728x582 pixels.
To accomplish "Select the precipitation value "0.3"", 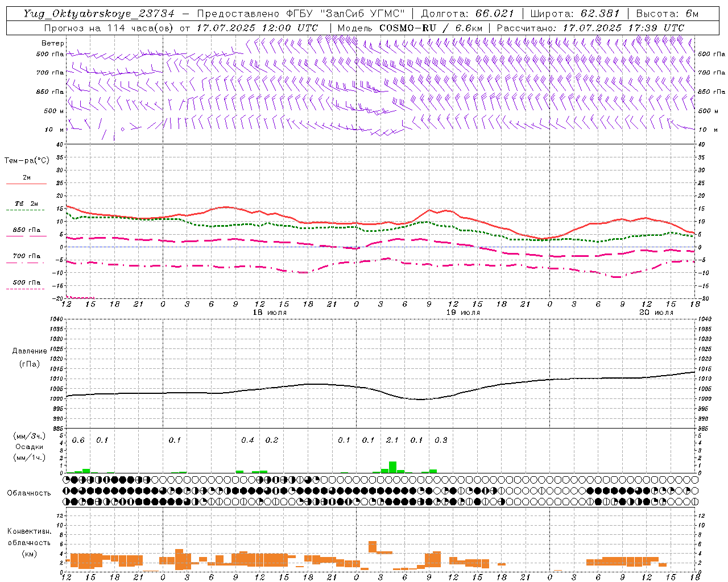I will (x=441, y=440).
